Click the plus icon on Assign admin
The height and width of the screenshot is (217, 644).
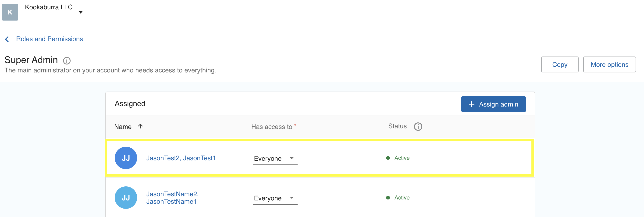[x=471, y=104]
